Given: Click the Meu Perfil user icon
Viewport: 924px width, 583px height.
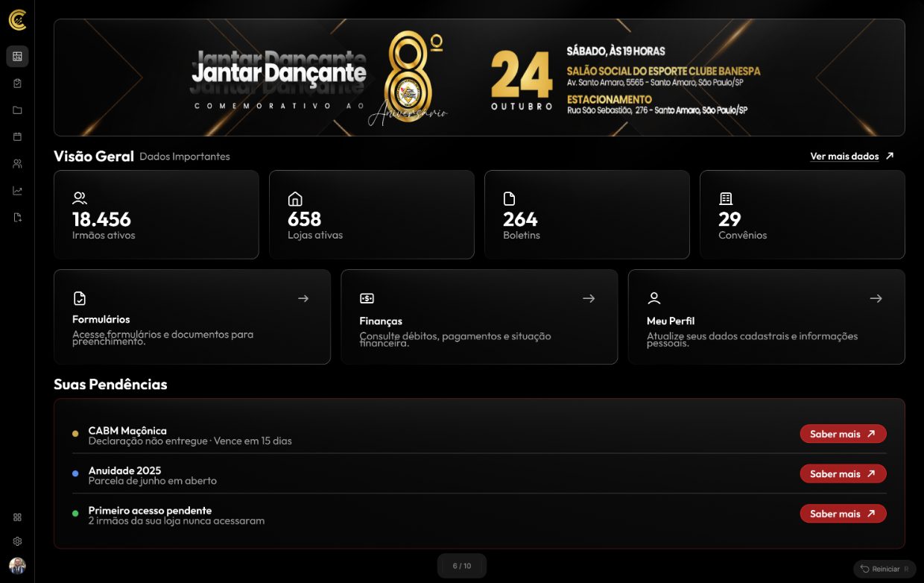Looking at the screenshot, I should click(x=654, y=298).
